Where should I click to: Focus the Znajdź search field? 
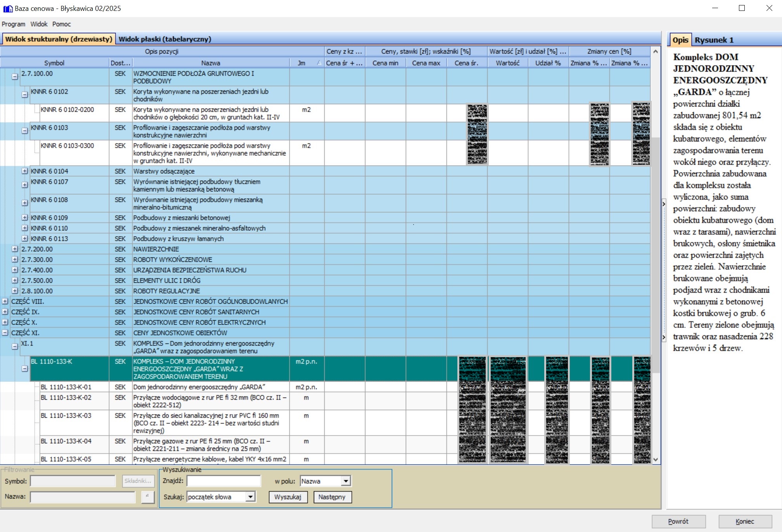224,481
